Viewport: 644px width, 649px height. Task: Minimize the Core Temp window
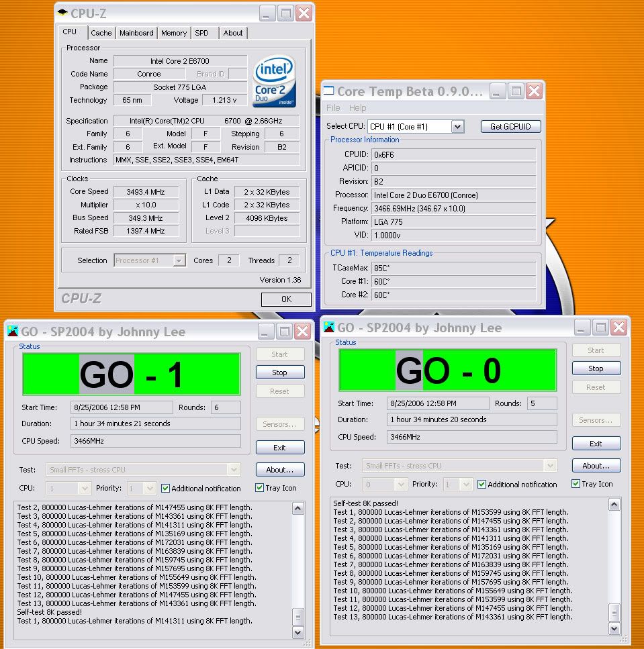[498, 91]
